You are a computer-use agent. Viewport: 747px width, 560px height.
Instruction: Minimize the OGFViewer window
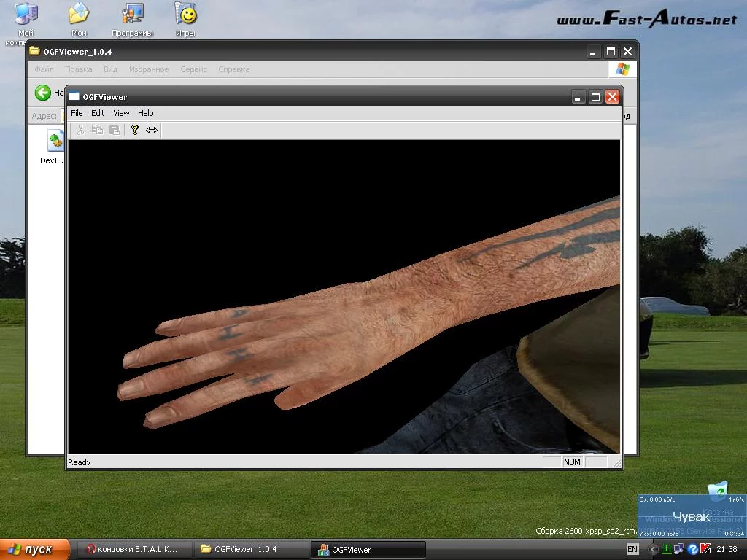(578, 97)
